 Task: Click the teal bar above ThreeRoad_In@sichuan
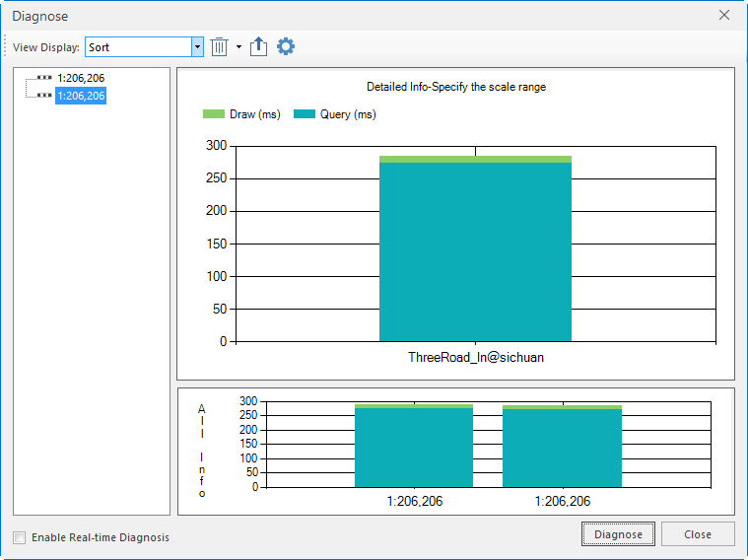click(x=475, y=251)
